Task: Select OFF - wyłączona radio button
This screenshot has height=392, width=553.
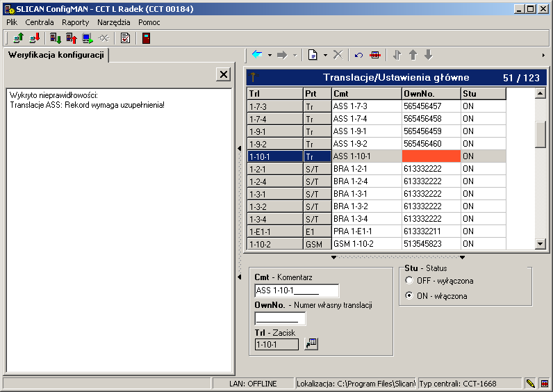Action: [409, 281]
